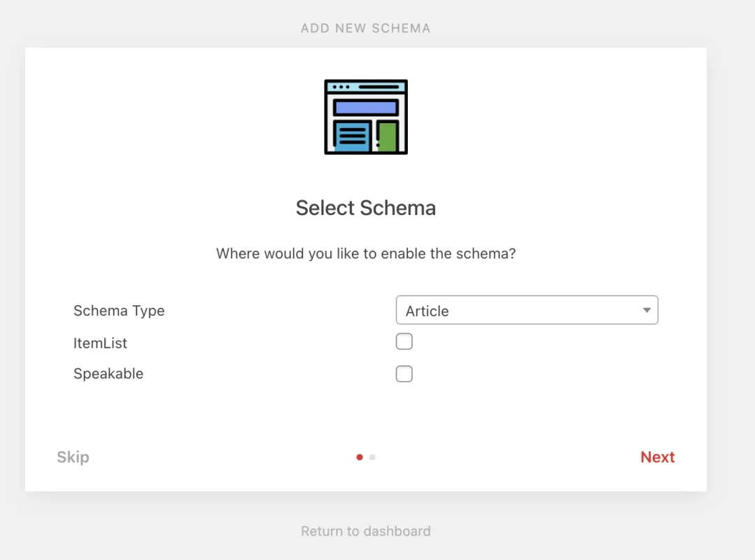Click the green column in the webpage icon
This screenshot has height=560, width=755.
[x=388, y=137]
